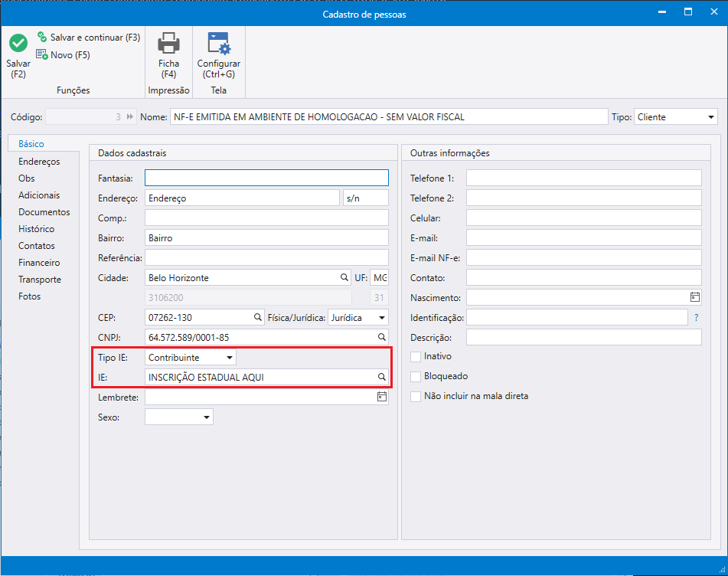Focus the Fantasia text field
728x576 pixels.
pos(266,178)
